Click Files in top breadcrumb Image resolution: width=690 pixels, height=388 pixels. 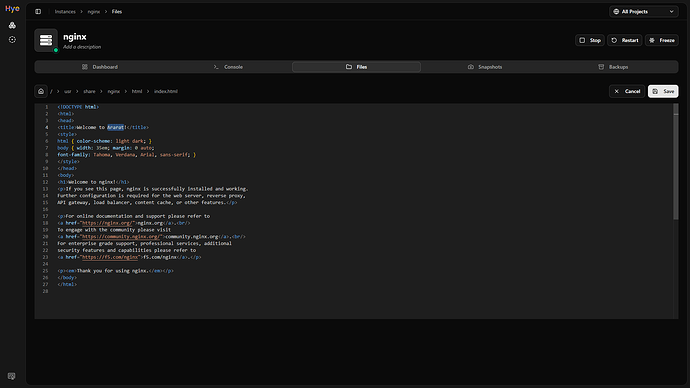click(x=117, y=11)
